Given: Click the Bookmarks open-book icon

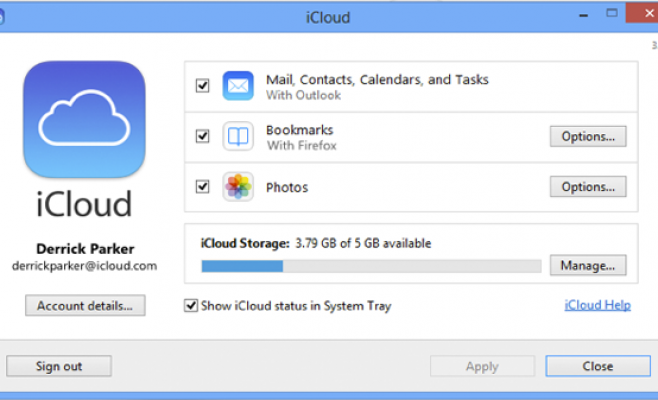Looking at the screenshot, I should coord(238,137).
